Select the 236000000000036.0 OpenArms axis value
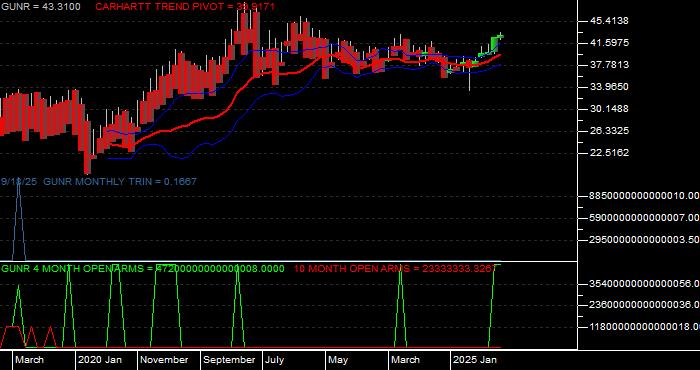Image resolution: width=700 pixels, height=370 pixels. coord(644,305)
